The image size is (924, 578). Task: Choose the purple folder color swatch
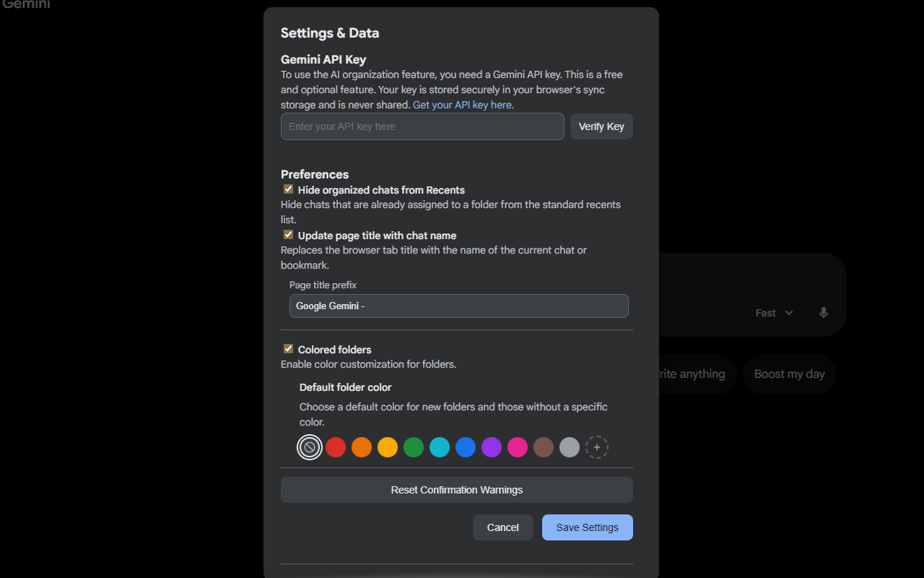tap(492, 447)
